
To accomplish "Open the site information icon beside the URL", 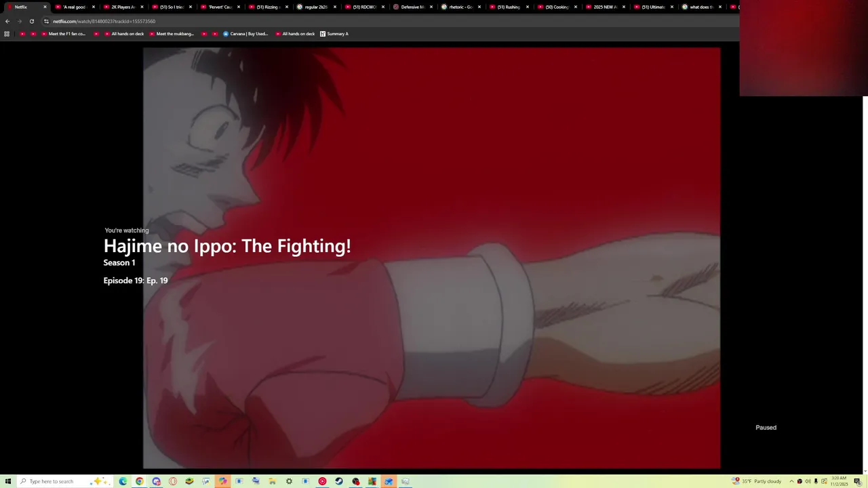I will click(46, 21).
